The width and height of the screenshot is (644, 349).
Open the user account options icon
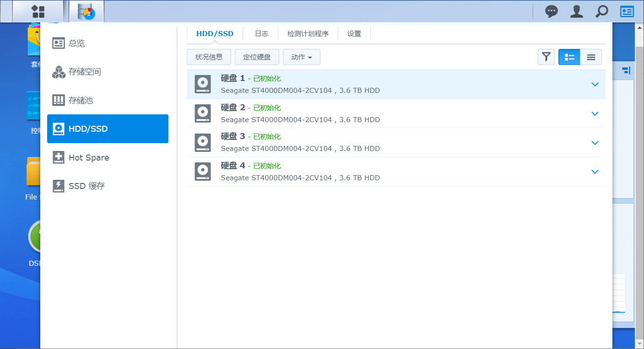[x=577, y=11]
